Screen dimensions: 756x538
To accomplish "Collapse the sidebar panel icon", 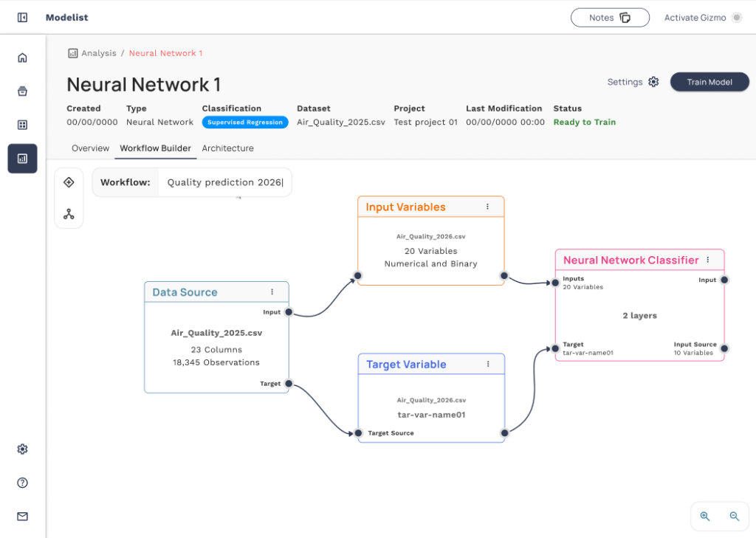I will pos(22,18).
